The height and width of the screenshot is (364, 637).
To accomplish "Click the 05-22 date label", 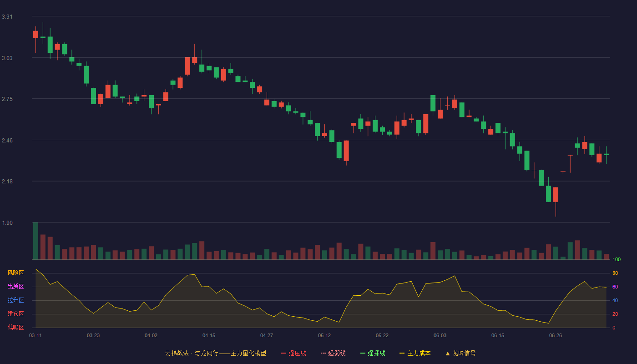I will pos(382,335).
